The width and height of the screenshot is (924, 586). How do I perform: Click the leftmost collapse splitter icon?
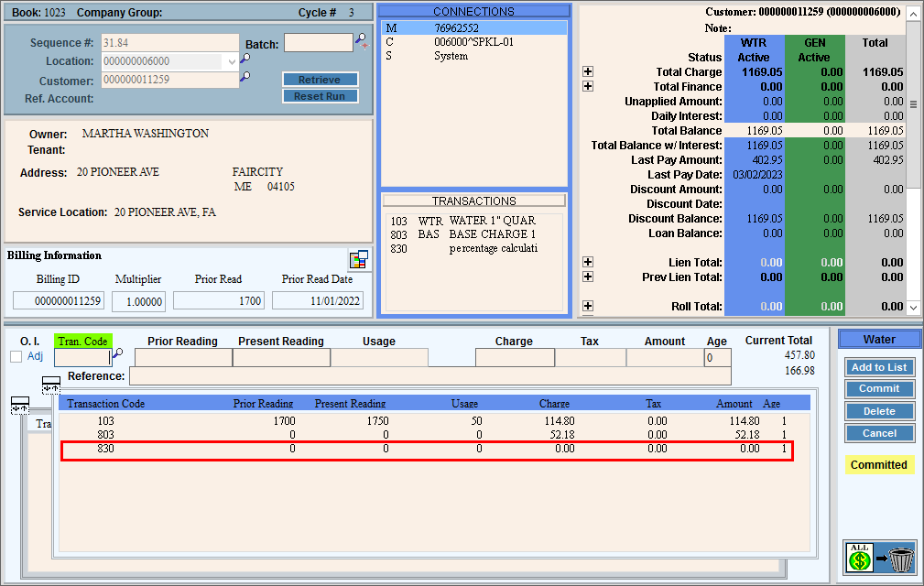[x=19, y=405]
